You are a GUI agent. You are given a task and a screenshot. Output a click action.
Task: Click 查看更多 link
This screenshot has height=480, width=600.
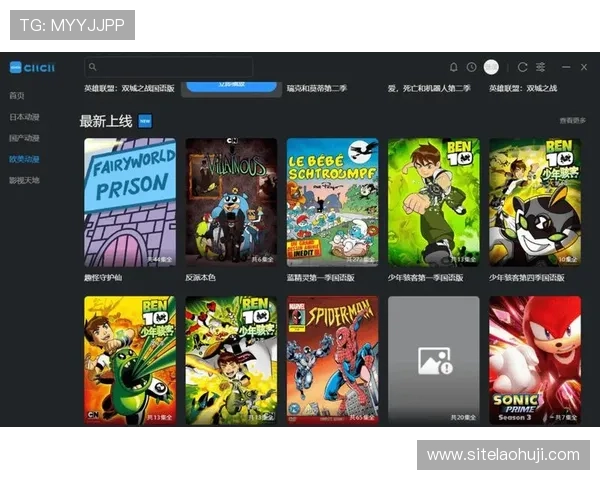coord(572,121)
